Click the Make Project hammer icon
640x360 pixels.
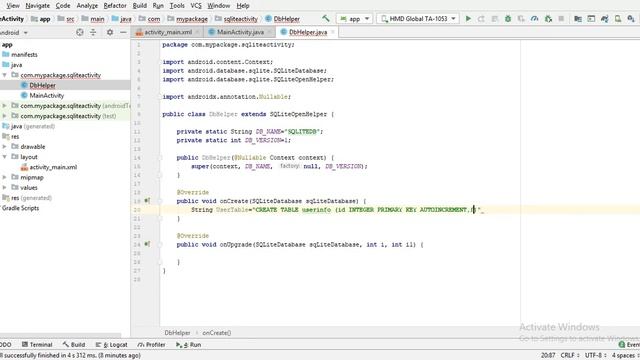325,19
